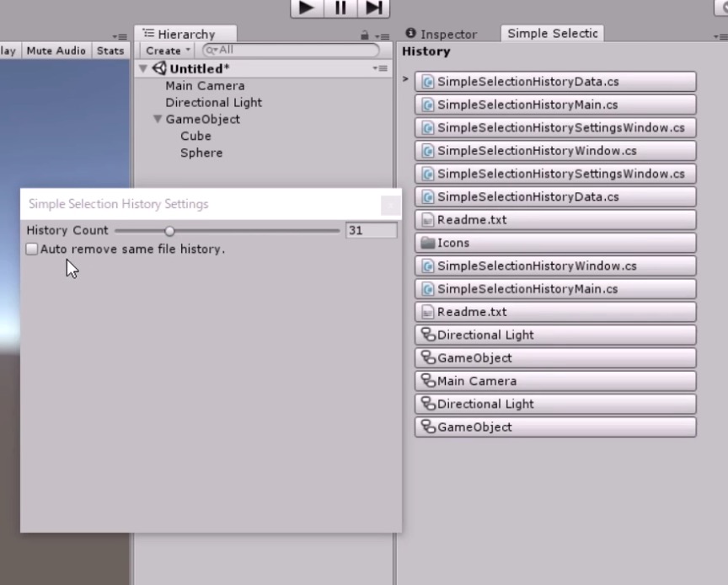Collapse the Untitled scene triangle
728x585 pixels.
click(x=143, y=69)
